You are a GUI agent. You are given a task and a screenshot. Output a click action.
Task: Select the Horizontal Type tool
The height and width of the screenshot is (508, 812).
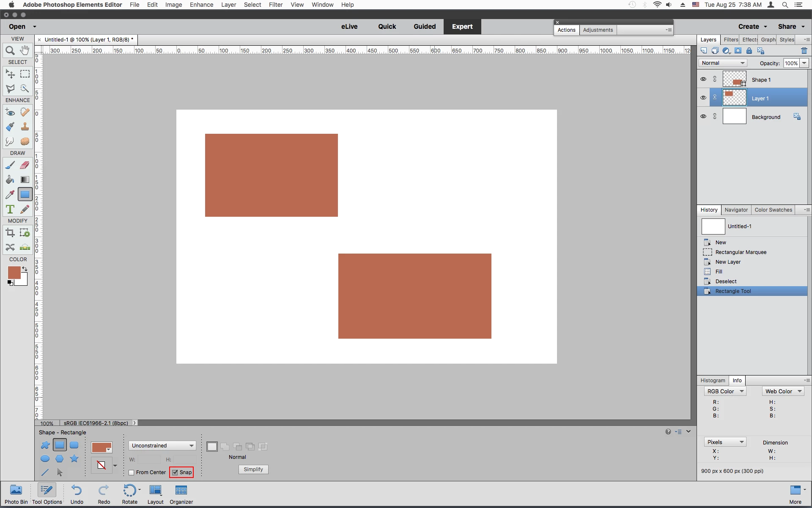click(10, 209)
